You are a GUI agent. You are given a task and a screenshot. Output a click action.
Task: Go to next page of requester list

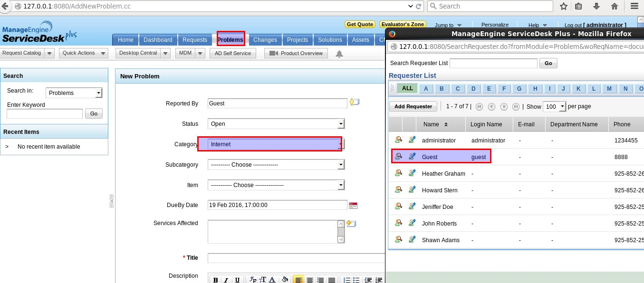point(504,107)
